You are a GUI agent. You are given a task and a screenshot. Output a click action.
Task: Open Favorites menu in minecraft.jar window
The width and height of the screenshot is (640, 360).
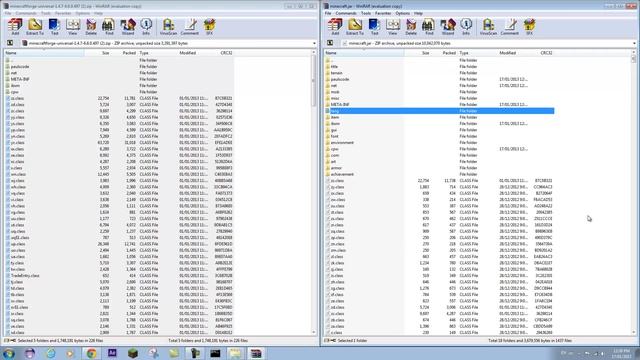[383, 13]
